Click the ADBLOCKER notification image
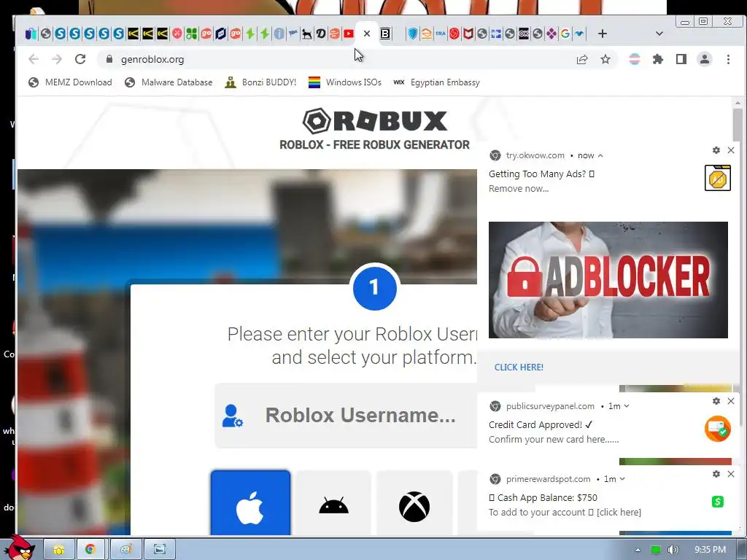The height and width of the screenshot is (560, 747). click(x=608, y=280)
